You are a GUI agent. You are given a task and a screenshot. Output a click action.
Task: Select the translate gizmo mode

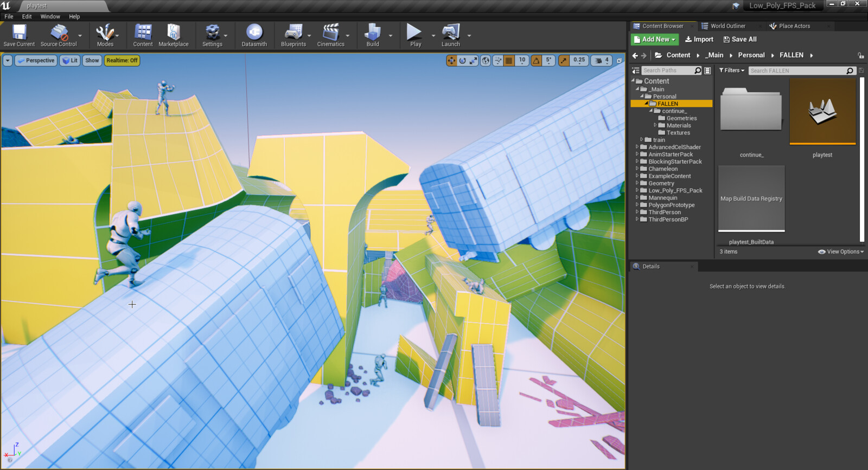coord(451,61)
